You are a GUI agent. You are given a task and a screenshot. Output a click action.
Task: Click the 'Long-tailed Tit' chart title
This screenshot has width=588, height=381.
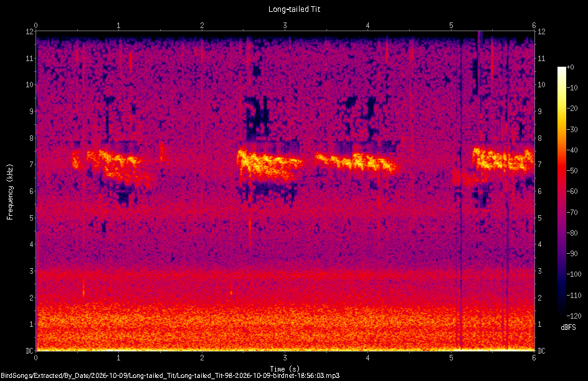[294, 9]
